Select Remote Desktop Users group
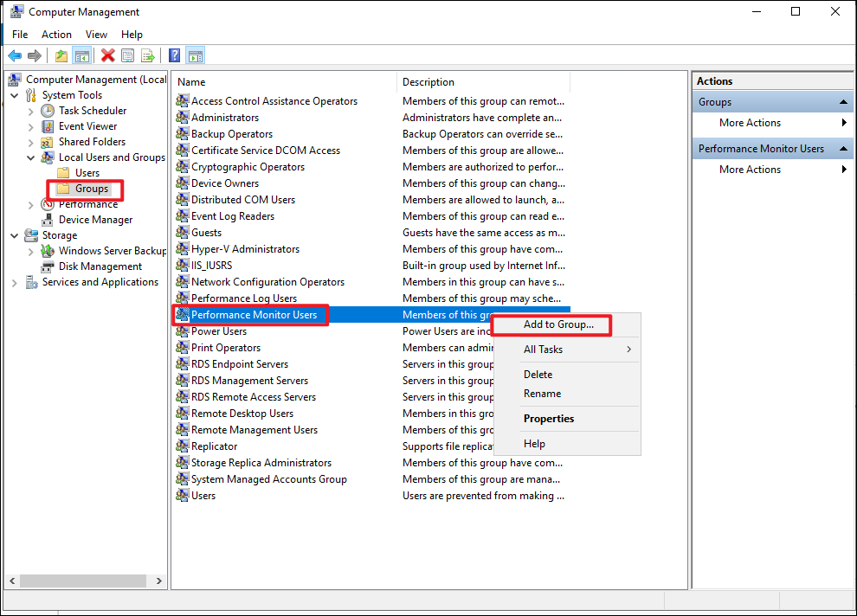Viewport: 857px width, 616px height. (x=242, y=414)
